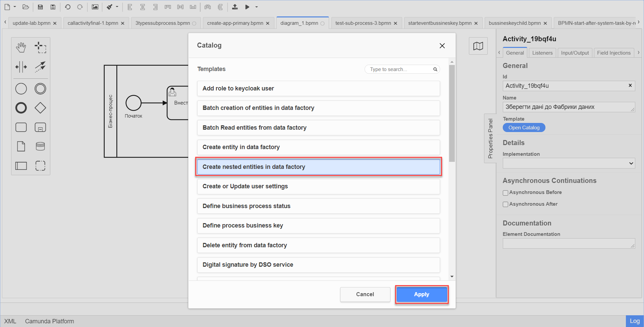This screenshot has height=327, width=644.
Task: Click the Cancel button in Catalog
Action: 365,294
